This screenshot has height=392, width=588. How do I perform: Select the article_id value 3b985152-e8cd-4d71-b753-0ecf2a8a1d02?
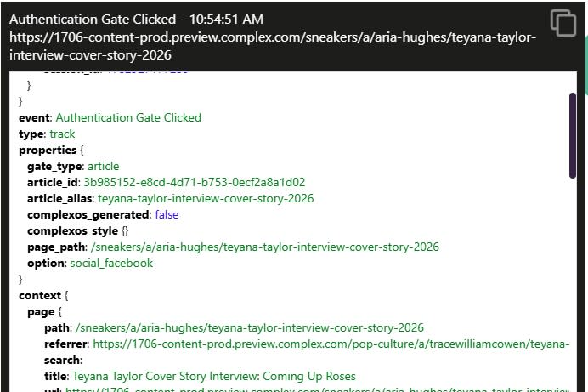[x=195, y=182]
